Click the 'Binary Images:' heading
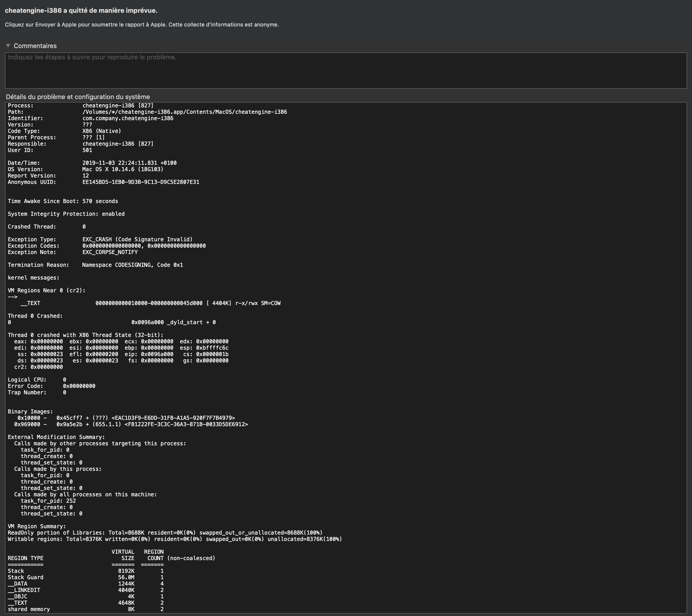The width and height of the screenshot is (692, 616). [30, 412]
